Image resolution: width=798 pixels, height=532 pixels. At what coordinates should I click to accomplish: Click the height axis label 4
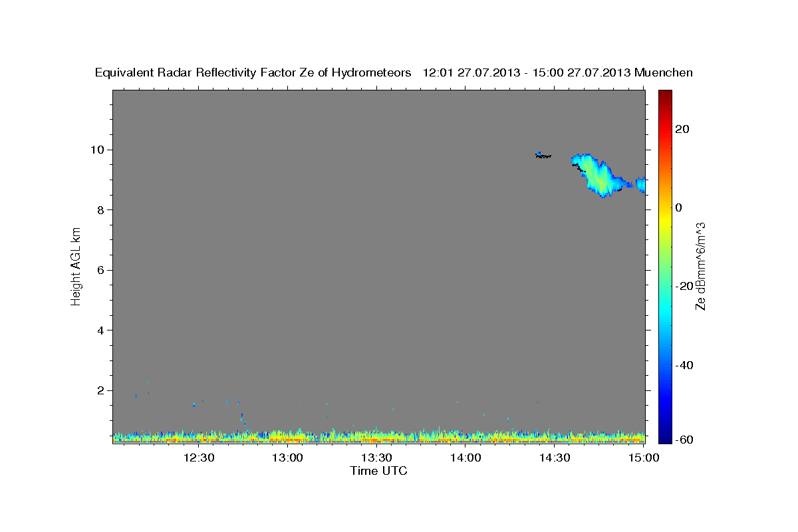click(x=100, y=331)
